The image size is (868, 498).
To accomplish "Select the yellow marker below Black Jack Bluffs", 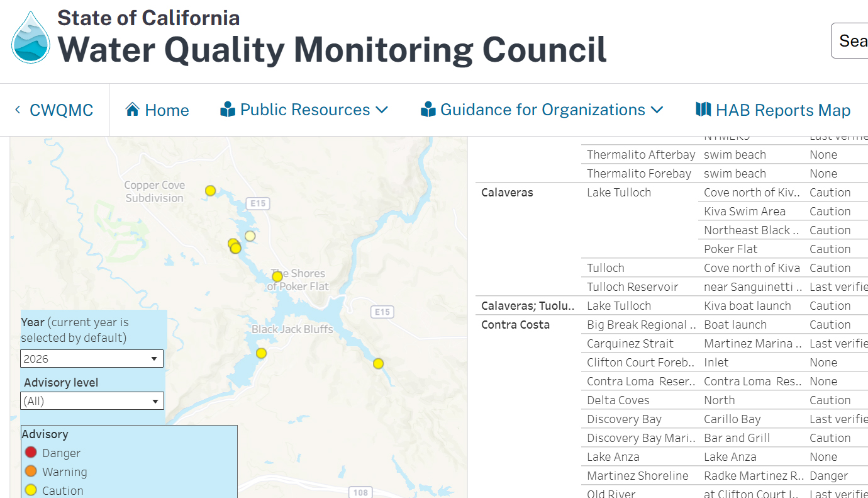I will tap(261, 353).
